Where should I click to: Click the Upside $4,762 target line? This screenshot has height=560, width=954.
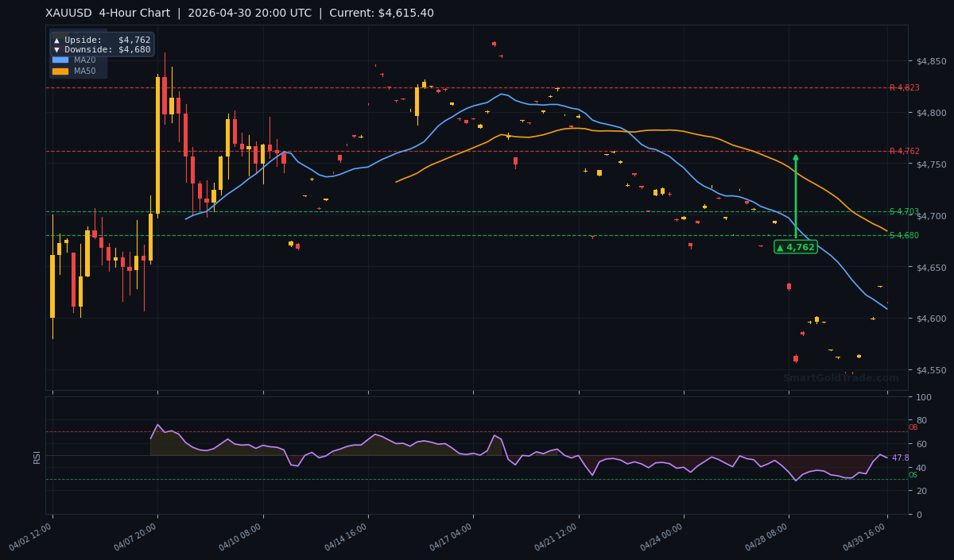(x=102, y=40)
